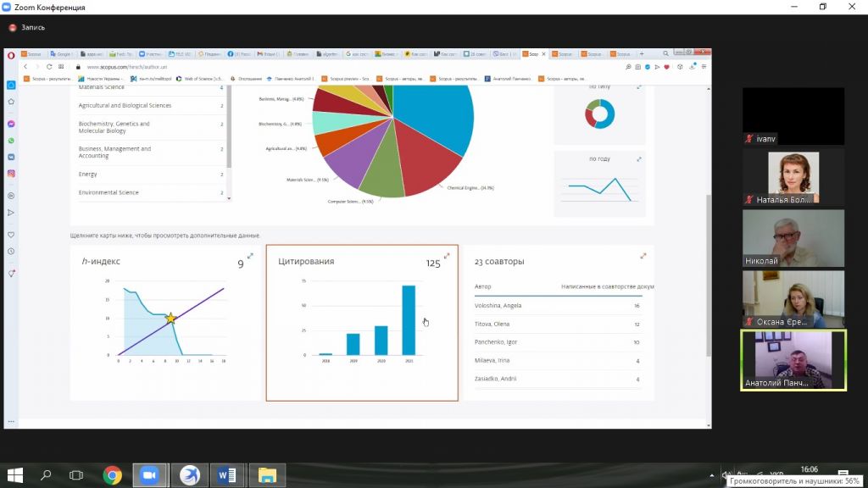Open coauthor Zasiadko, Andrii
This screenshot has height=488, width=868.
pyautogui.click(x=495, y=379)
